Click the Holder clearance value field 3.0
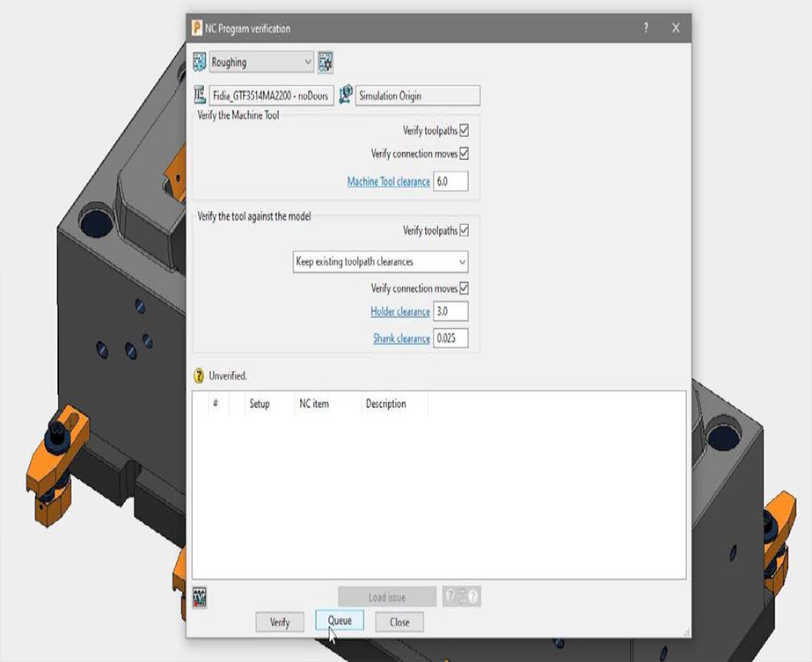This screenshot has width=812, height=662. click(450, 311)
